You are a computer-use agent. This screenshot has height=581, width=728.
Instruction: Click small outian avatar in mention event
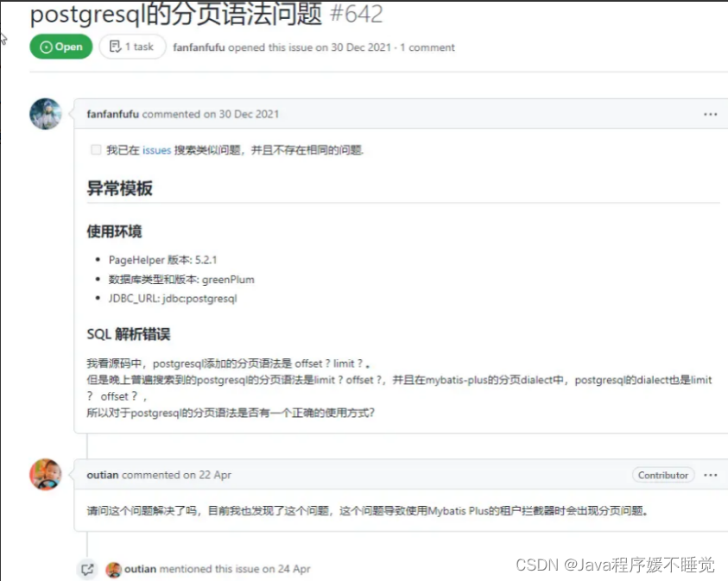114,570
